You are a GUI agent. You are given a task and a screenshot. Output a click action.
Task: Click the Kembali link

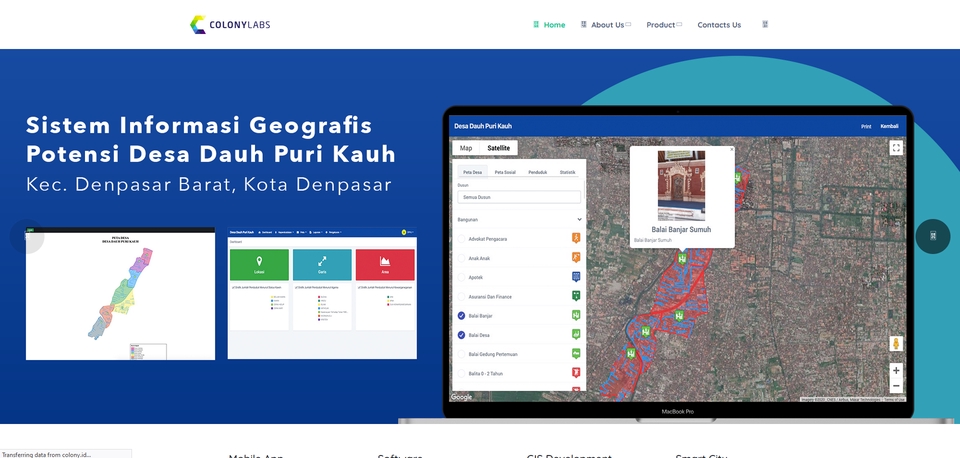(x=890, y=126)
